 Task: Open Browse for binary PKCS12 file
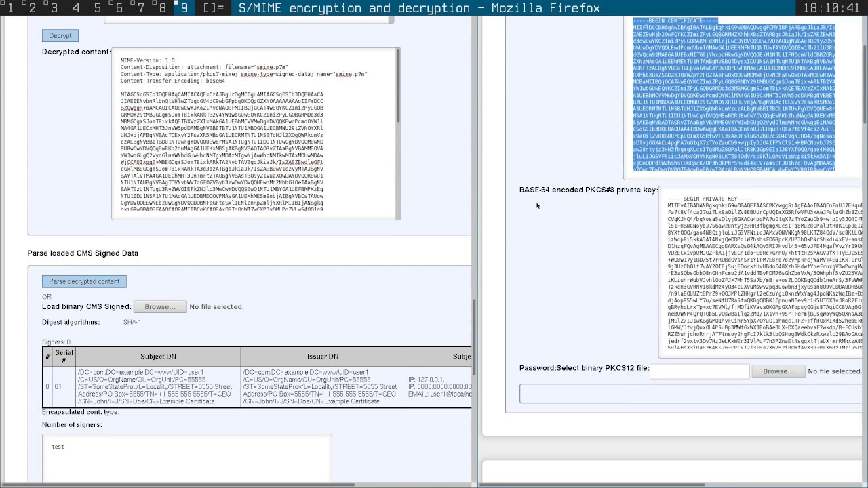[778, 371]
